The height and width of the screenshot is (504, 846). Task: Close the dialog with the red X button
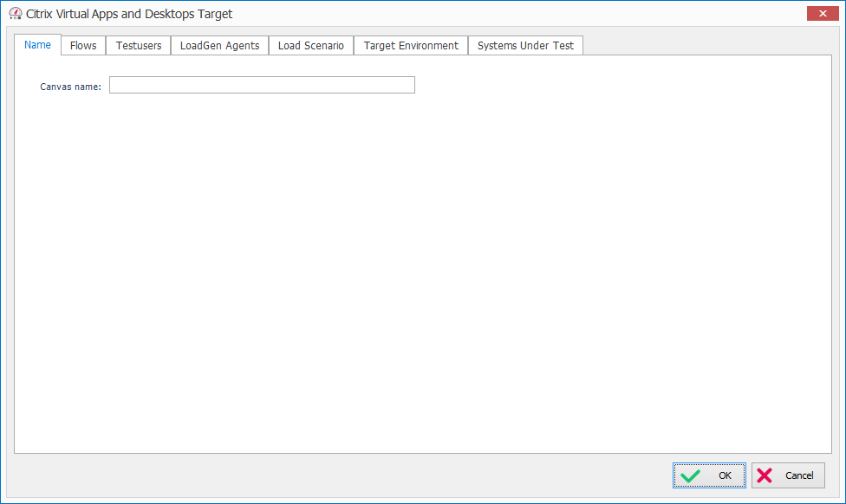[x=821, y=14]
